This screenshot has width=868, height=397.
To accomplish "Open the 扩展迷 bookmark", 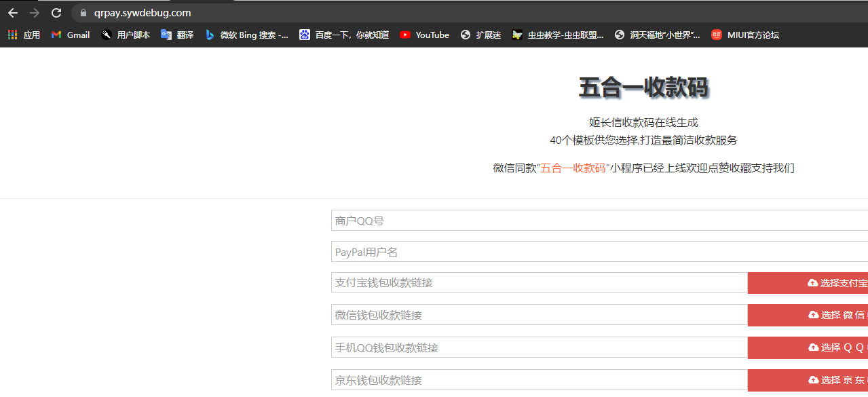I will (480, 35).
